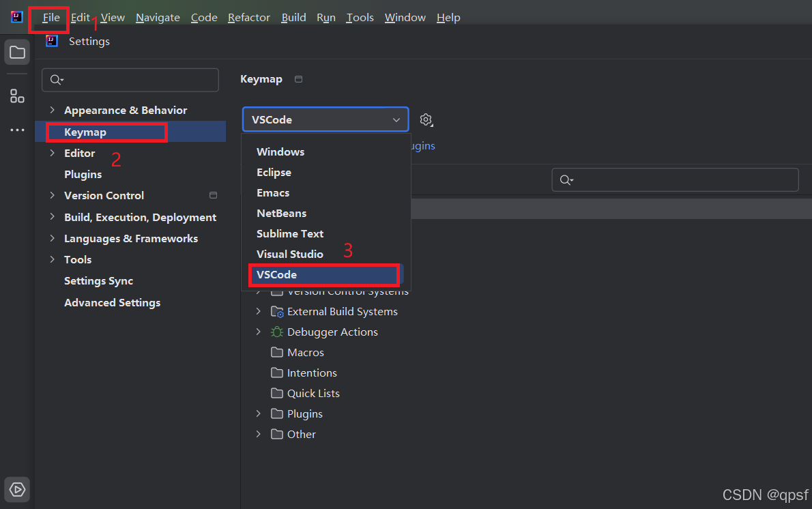Open the Project tool window folder icon
Viewport: 812px width, 509px height.
click(17, 53)
